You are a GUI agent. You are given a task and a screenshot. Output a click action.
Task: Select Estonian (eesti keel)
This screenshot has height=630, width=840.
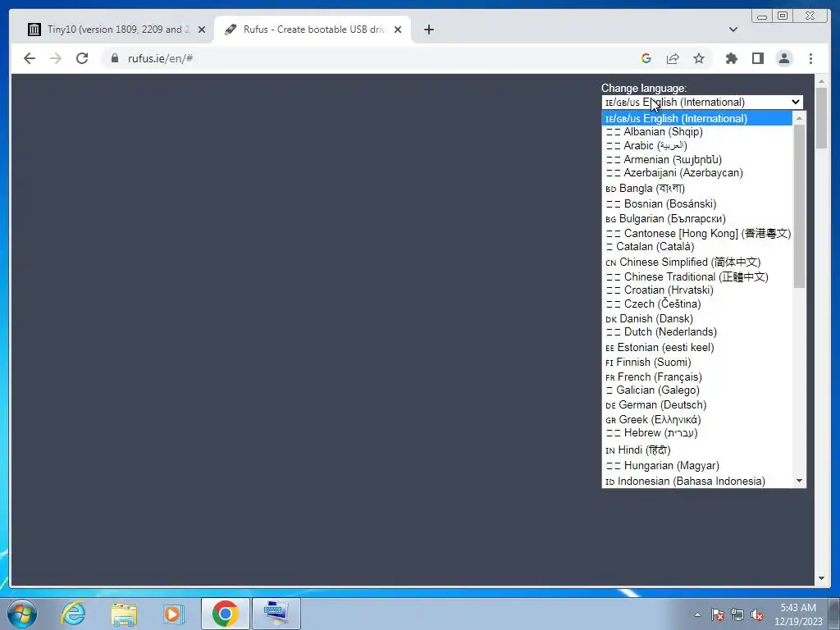[696, 347]
